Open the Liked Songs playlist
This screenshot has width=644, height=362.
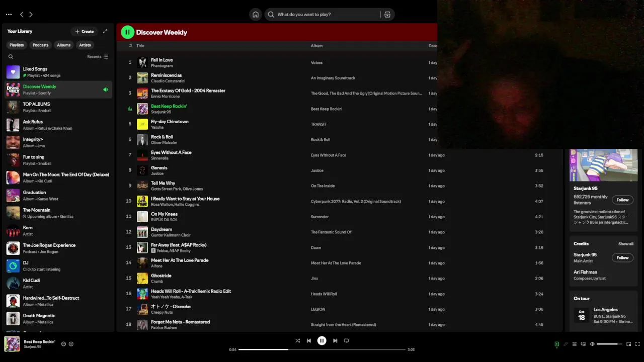(x=58, y=72)
